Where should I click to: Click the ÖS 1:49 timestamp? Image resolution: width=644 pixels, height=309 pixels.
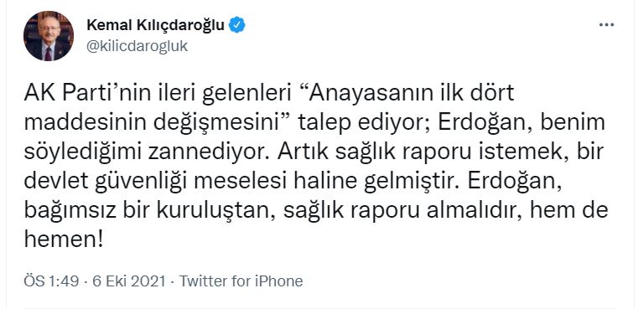tap(50, 281)
